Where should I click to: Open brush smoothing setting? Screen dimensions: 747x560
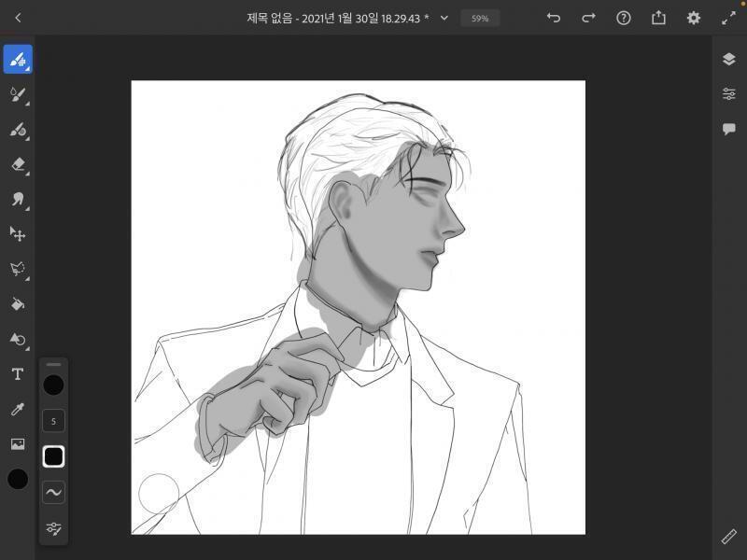tap(53, 493)
